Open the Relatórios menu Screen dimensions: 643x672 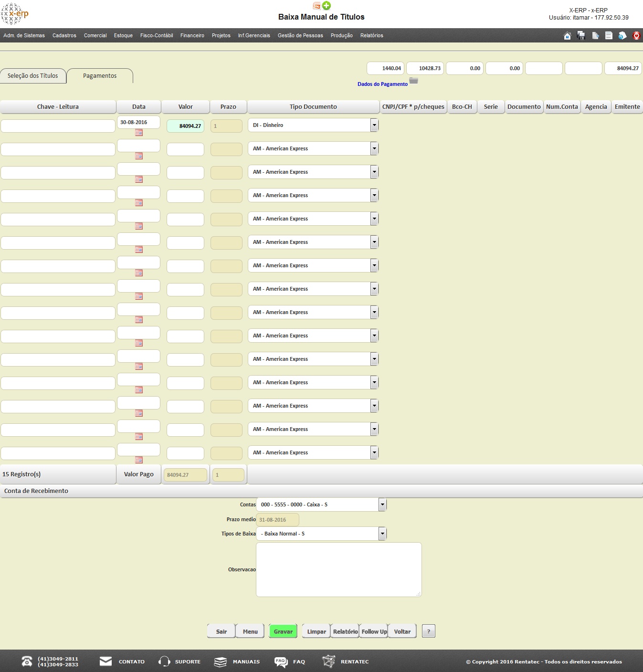coord(372,35)
